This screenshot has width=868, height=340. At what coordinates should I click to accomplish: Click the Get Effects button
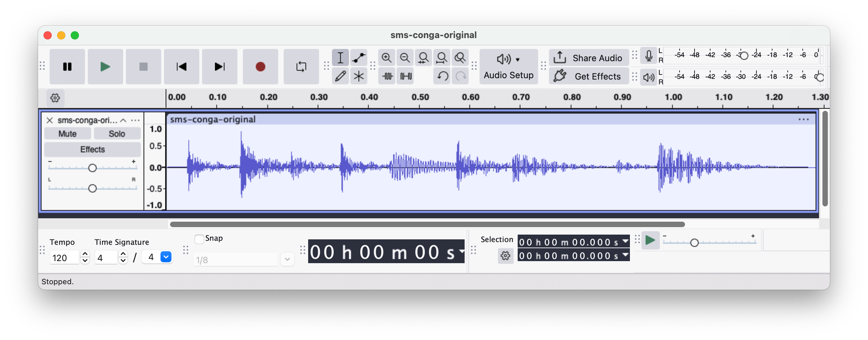(x=589, y=76)
